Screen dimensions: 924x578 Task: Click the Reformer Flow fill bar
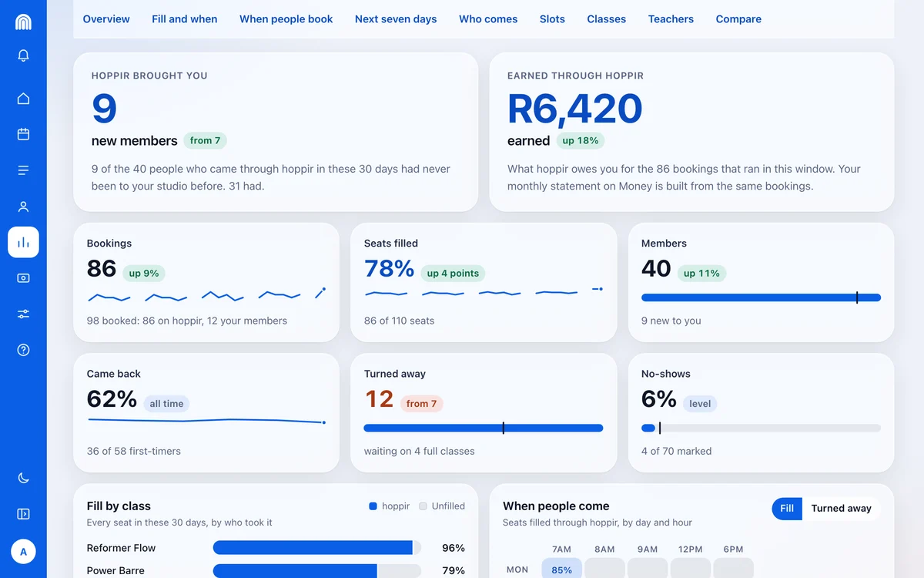point(317,548)
